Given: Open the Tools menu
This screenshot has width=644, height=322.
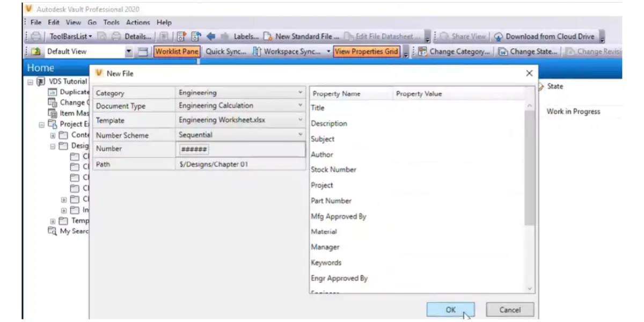Looking at the screenshot, I should 112,23.
